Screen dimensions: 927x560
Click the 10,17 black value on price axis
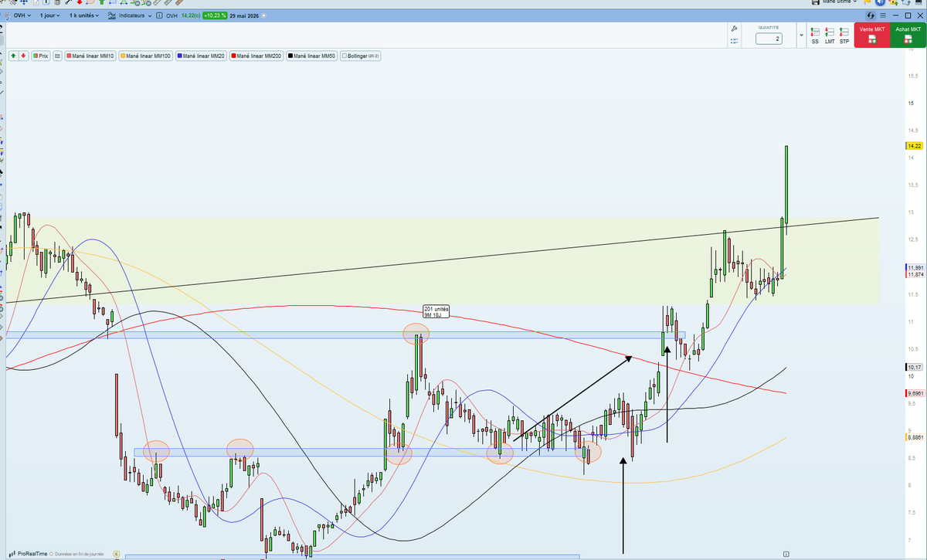(913, 367)
